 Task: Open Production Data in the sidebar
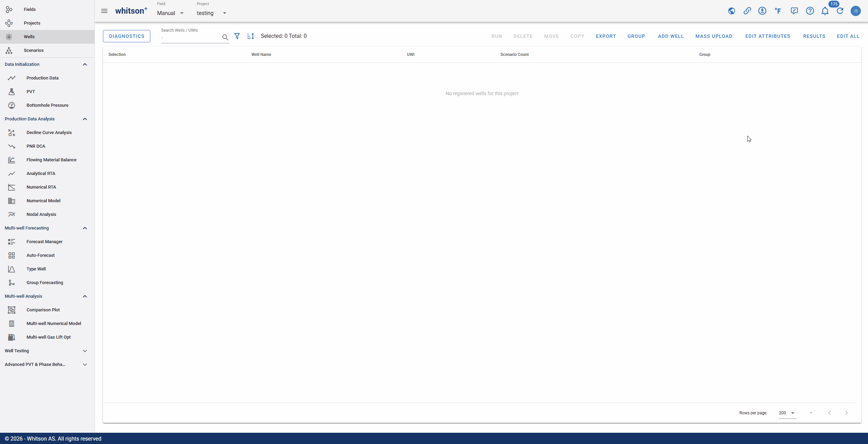pyautogui.click(x=47, y=78)
